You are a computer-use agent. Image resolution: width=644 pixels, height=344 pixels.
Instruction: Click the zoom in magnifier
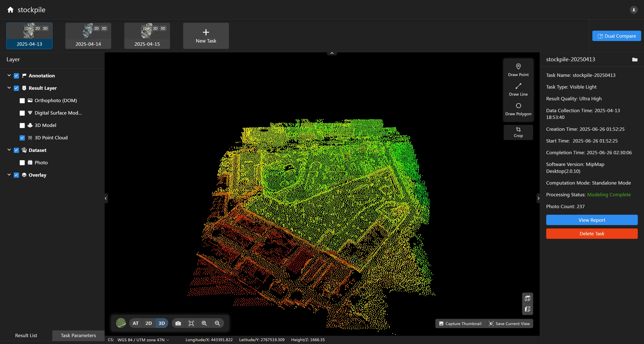coord(204,323)
